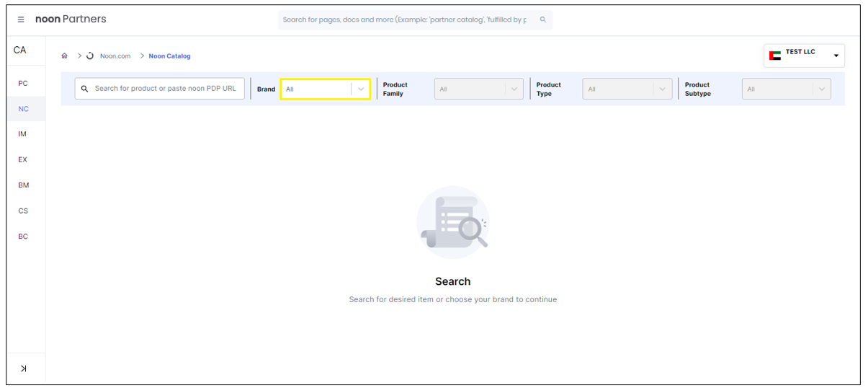Open the EX sidebar item
The width and height of the screenshot is (868, 388).
[22, 159]
